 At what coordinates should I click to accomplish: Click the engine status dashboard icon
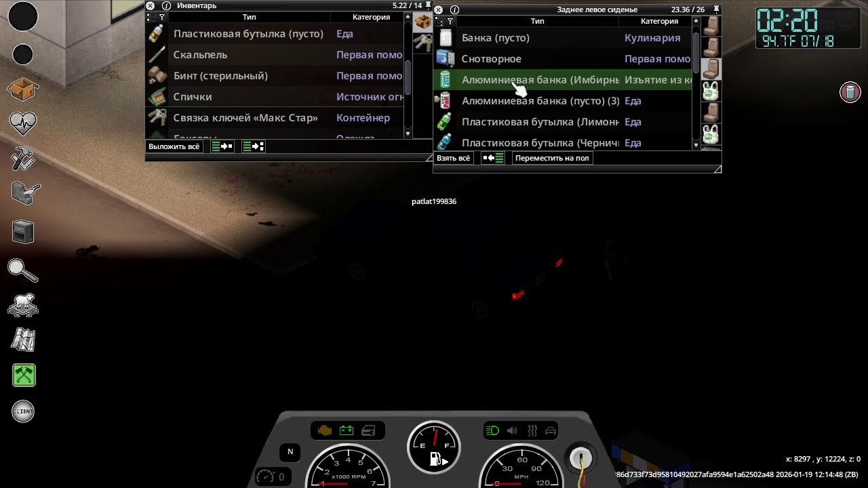click(324, 430)
